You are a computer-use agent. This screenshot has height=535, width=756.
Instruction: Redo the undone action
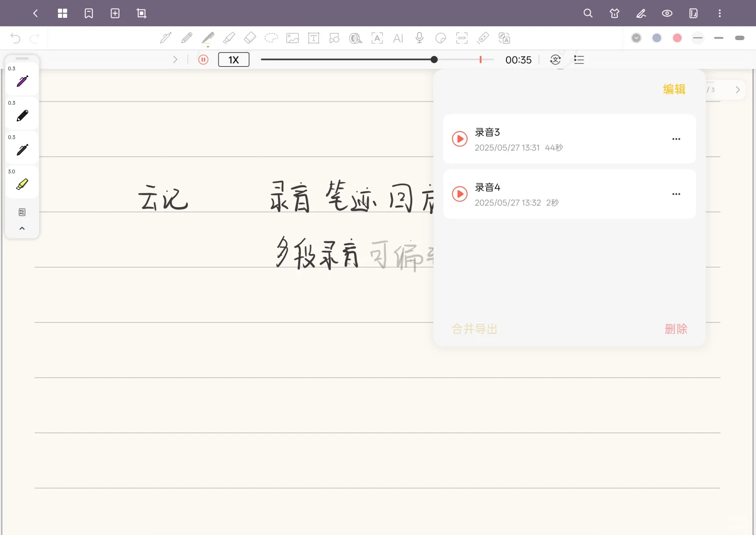coord(35,38)
